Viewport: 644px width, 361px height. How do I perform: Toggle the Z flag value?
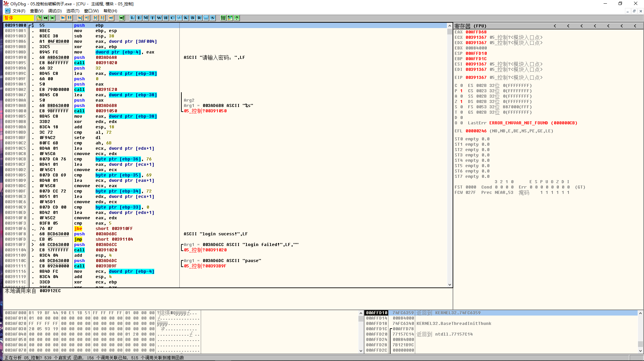461,102
